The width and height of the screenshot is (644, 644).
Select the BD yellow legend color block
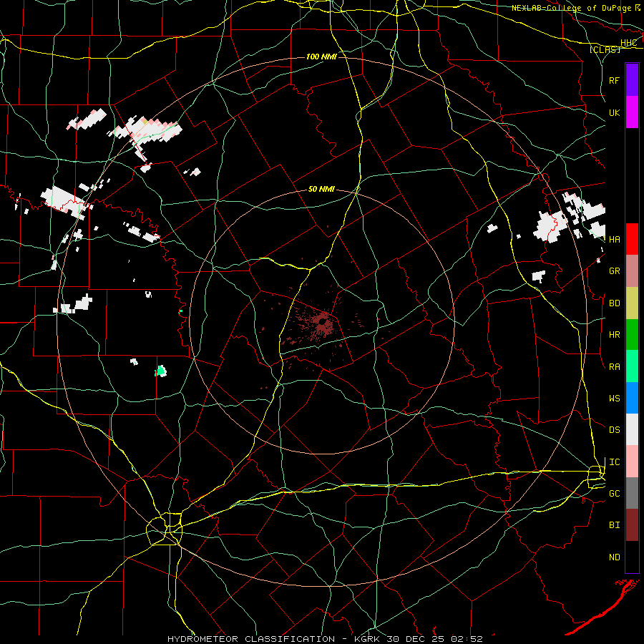click(x=632, y=303)
